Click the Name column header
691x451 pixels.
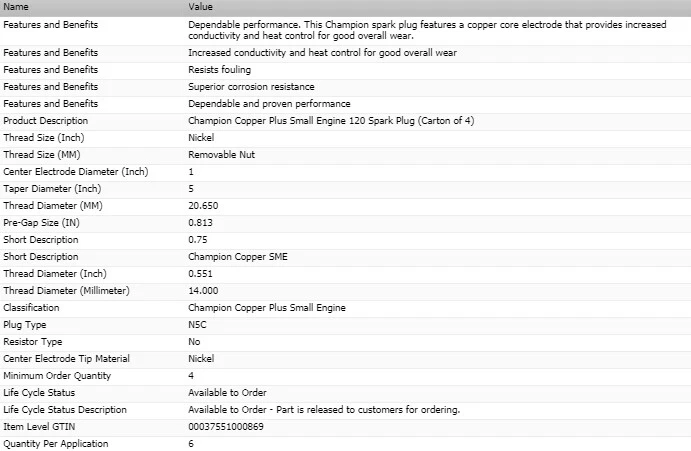[x=16, y=7]
